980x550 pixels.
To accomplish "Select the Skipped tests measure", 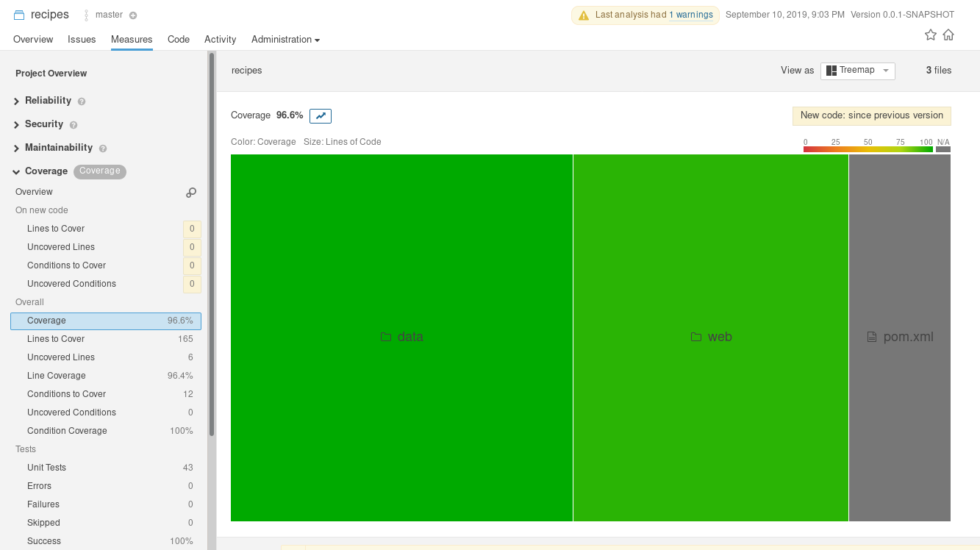I will pyautogui.click(x=106, y=523).
